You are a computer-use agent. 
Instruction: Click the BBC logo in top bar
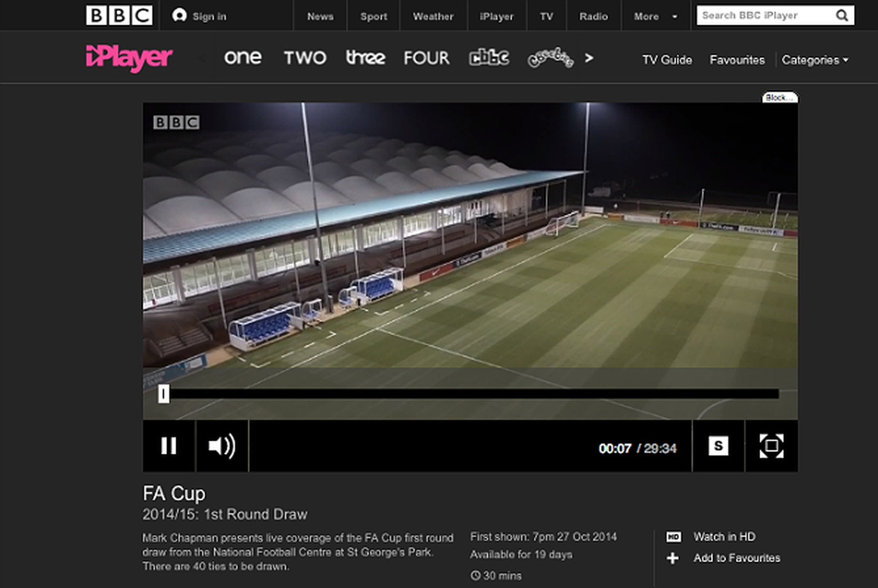tap(119, 15)
